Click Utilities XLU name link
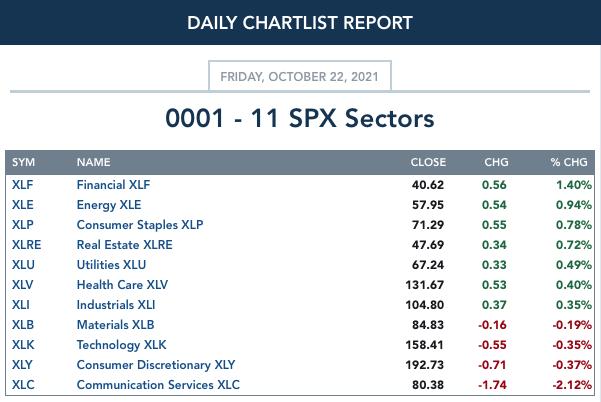Image resolution: width=601 pixels, height=402 pixels. (111, 264)
